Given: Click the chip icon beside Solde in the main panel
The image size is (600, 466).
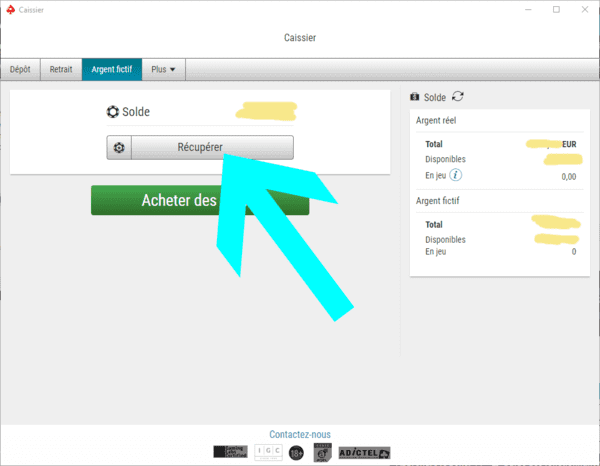Looking at the screenshot, I should pos(112,112).
